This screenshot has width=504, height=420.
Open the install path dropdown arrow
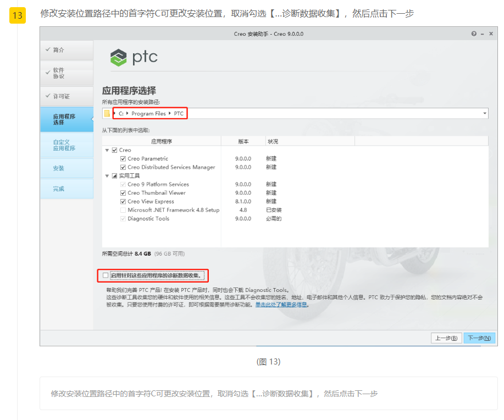(x=485, y=114)
